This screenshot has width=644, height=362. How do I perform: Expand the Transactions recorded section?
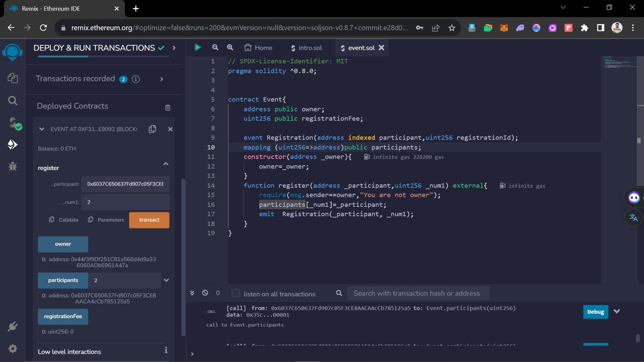point(162,79)
